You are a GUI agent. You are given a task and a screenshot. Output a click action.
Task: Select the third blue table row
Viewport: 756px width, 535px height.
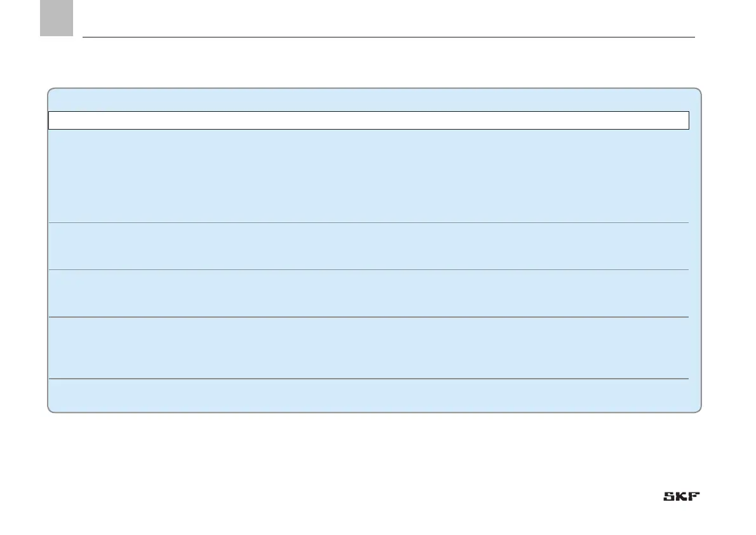369,294
